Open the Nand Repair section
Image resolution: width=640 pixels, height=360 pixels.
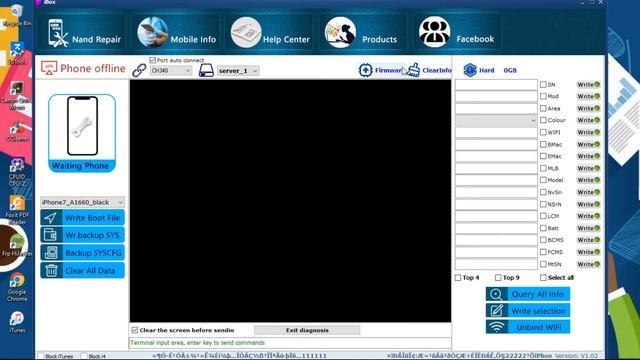tap(83, 33)
